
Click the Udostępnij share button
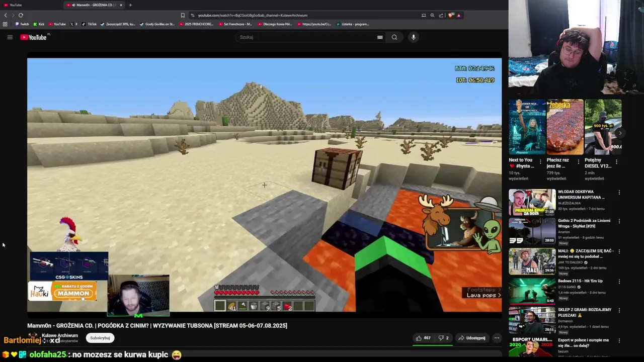pyautogui.click(x=472, y=338)
